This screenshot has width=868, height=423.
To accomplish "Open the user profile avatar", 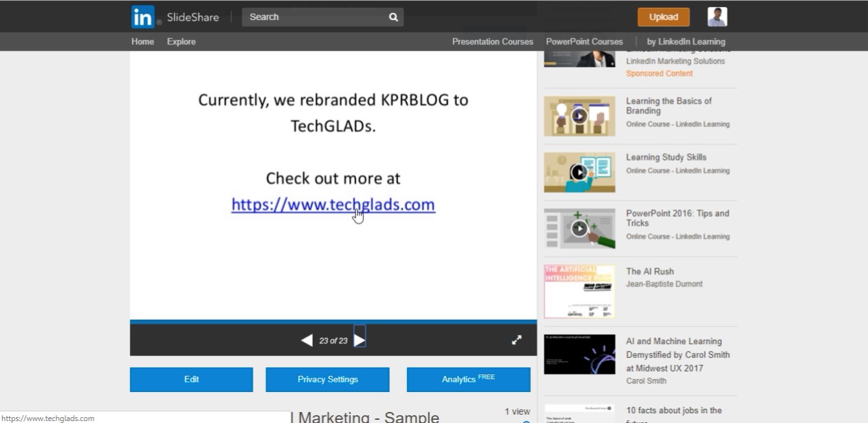I will (717, 17).
